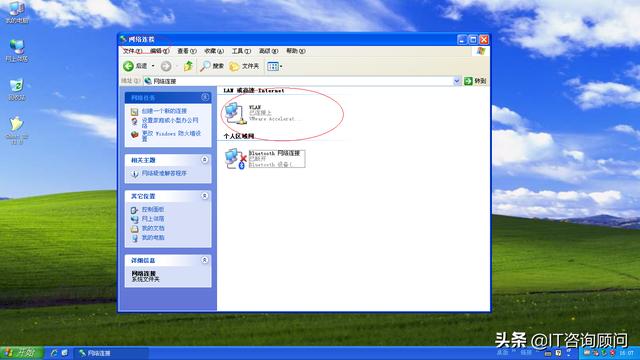640x360 pixels.
Task: Open 网上邻居 link in Other Places
Action: point(153,219)
